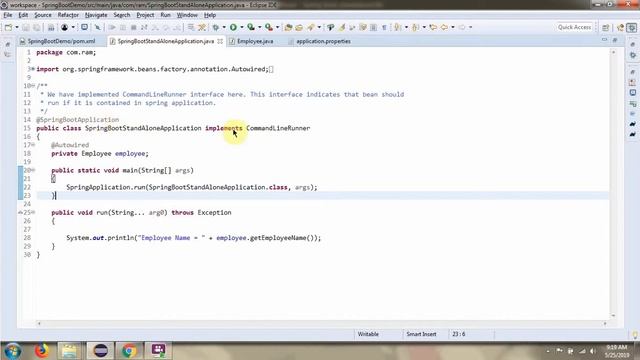Click the Save icon in toolbar
The image size is (640, 360).
pos(26,27)
